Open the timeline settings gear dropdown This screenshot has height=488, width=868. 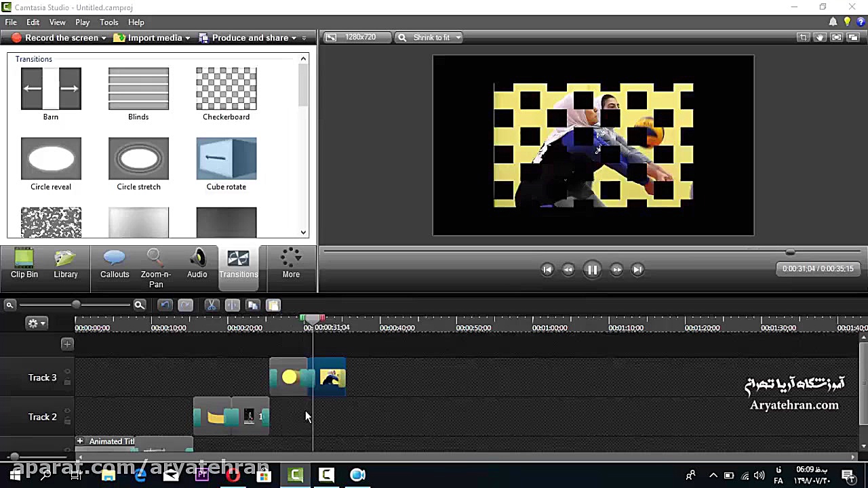35,323
